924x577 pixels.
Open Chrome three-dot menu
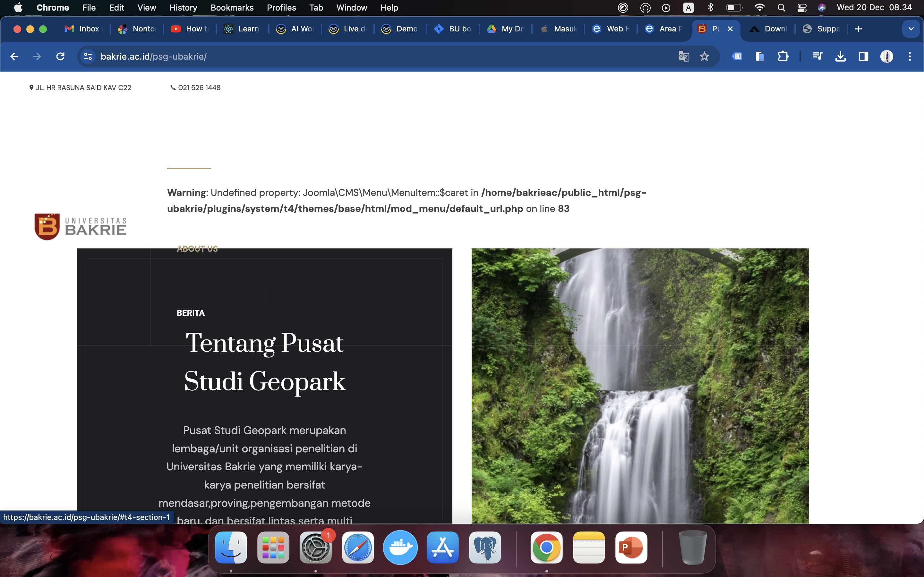pyautogui.click(x=910, y=56)
